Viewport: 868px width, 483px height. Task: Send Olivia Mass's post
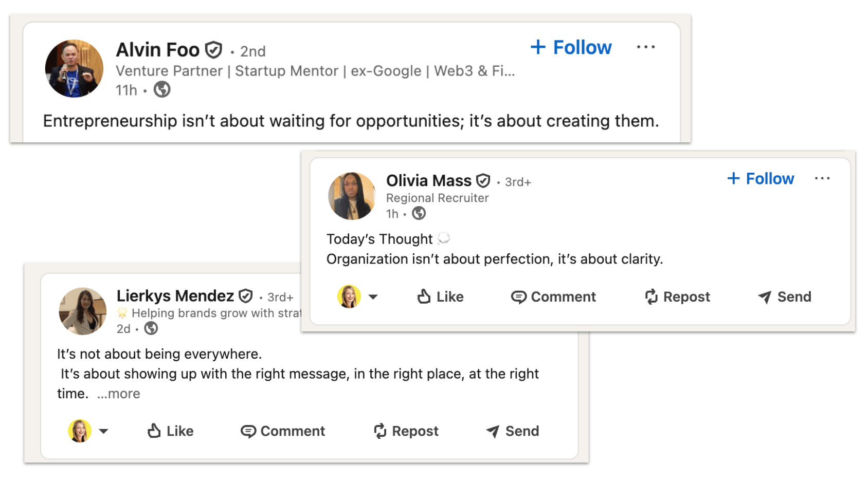(x=785, y=297)
